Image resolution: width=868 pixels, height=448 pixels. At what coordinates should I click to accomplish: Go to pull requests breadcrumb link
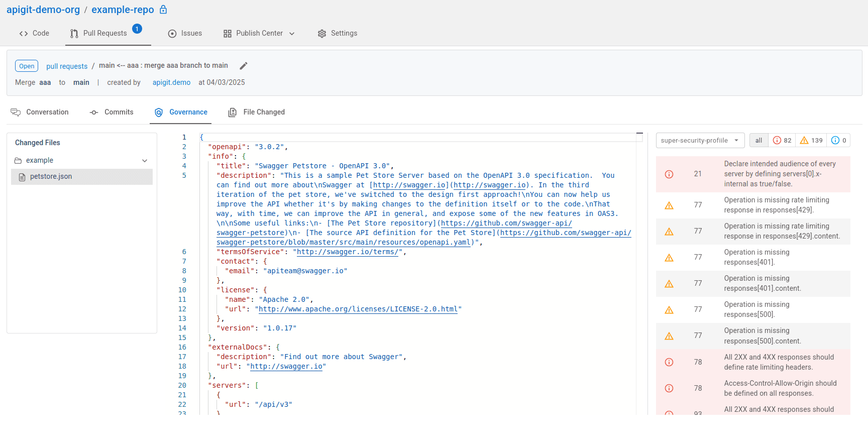67,66
